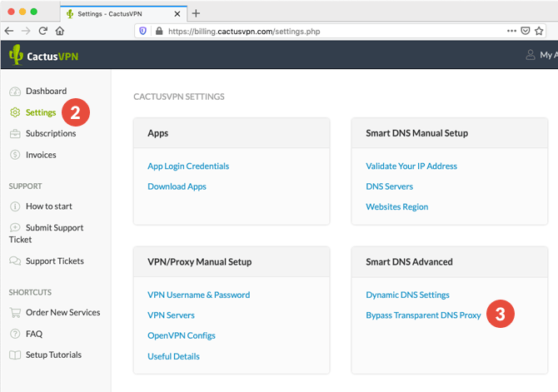The image size is (558, 392).
Task: Bookmark this page with star icon
Action: tap(539, 31)
